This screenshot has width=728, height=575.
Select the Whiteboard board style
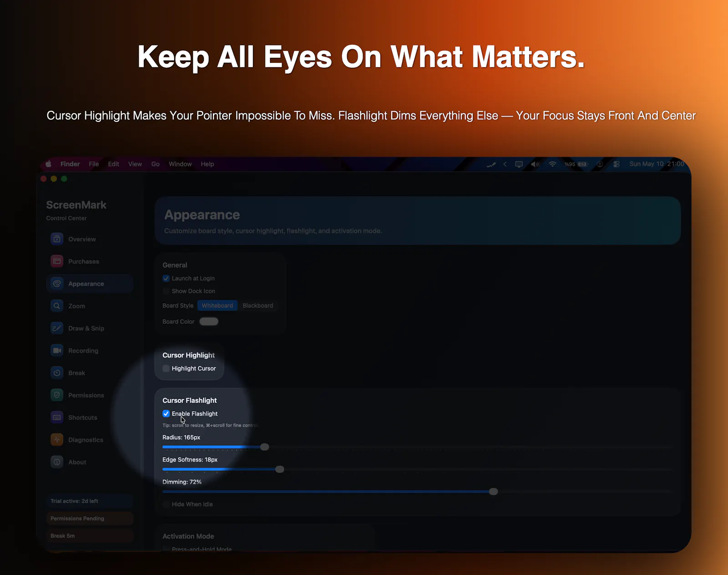pos(217,305)
